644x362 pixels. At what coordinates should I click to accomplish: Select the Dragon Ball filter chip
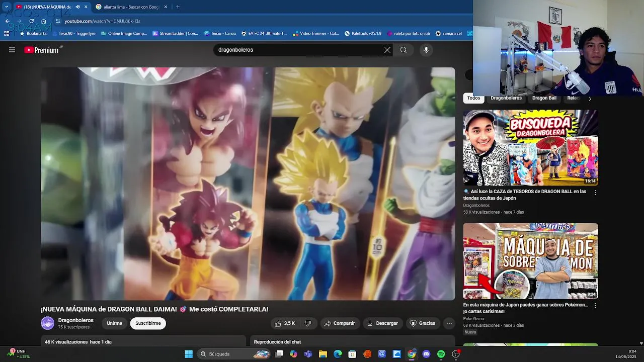pyautogui.click(x=544, y=99)
